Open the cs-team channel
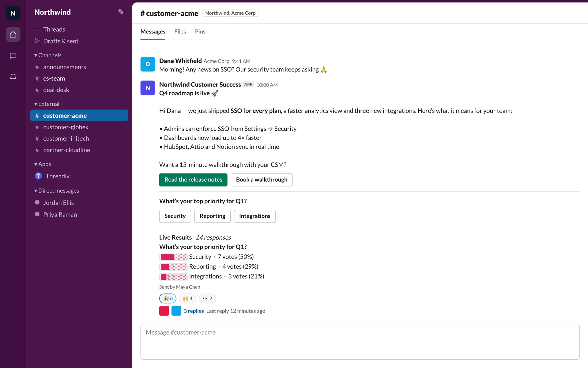 (x=79, y=79)
